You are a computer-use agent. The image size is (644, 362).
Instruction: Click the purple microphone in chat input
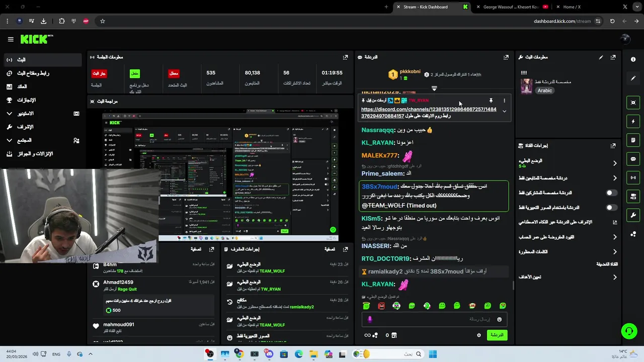pyautogui.click(x=370, y=319)
